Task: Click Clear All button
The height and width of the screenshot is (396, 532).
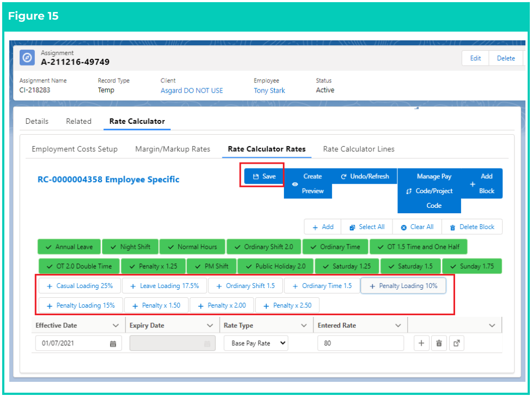Action: 417,227
